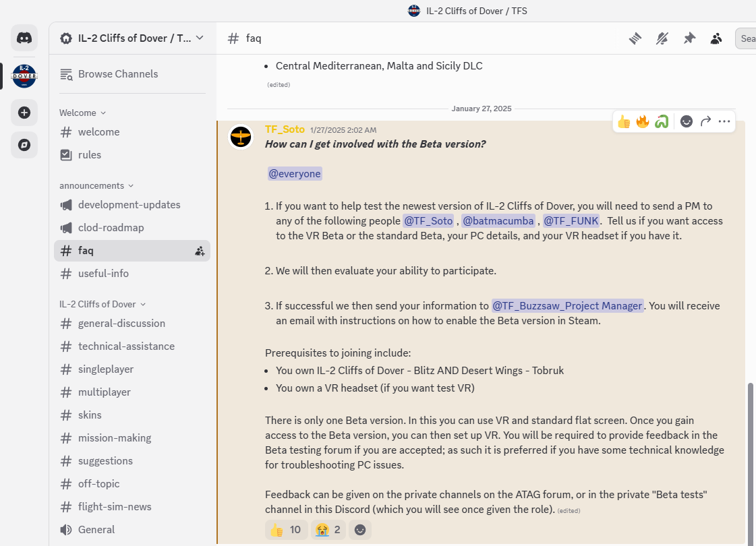Open the skins channel
This screenshot has width=756, height=546.
[x=132, y=415]
